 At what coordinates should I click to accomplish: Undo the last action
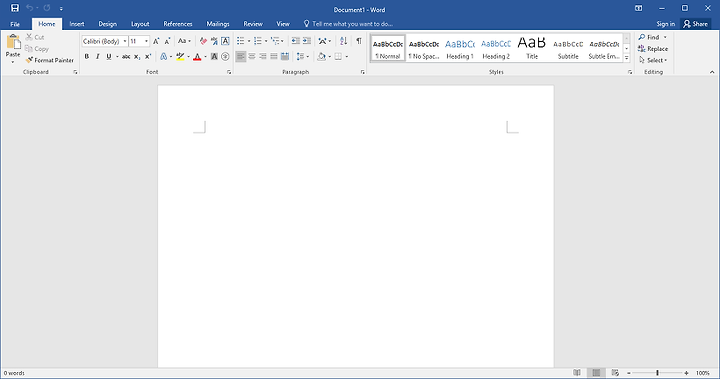(29, 8)
